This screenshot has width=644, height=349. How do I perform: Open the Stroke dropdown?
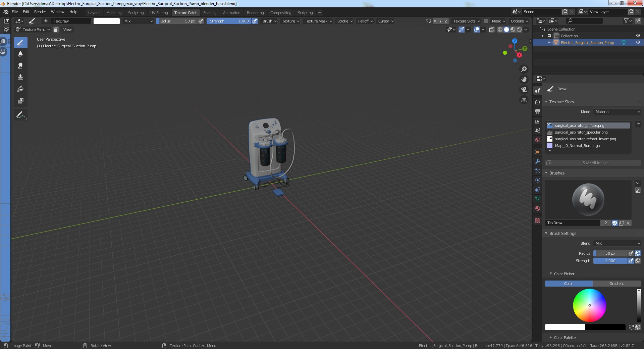tap(344, 21)
